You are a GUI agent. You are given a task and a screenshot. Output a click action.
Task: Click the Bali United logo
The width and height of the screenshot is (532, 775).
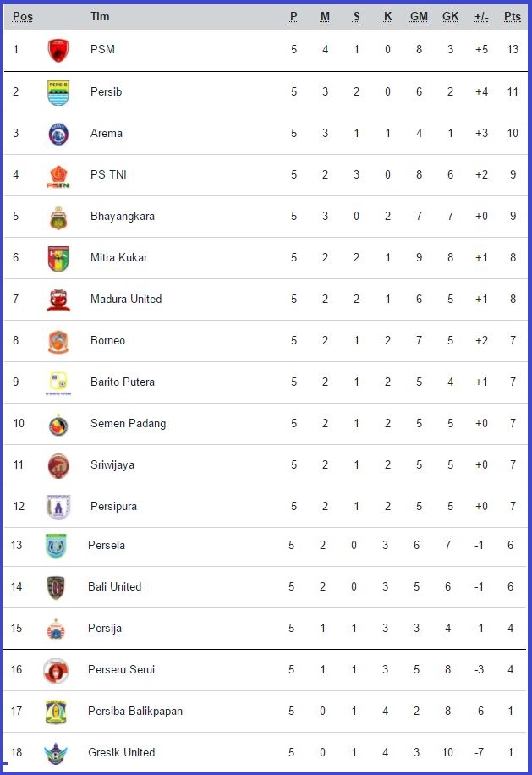[56, 588]
